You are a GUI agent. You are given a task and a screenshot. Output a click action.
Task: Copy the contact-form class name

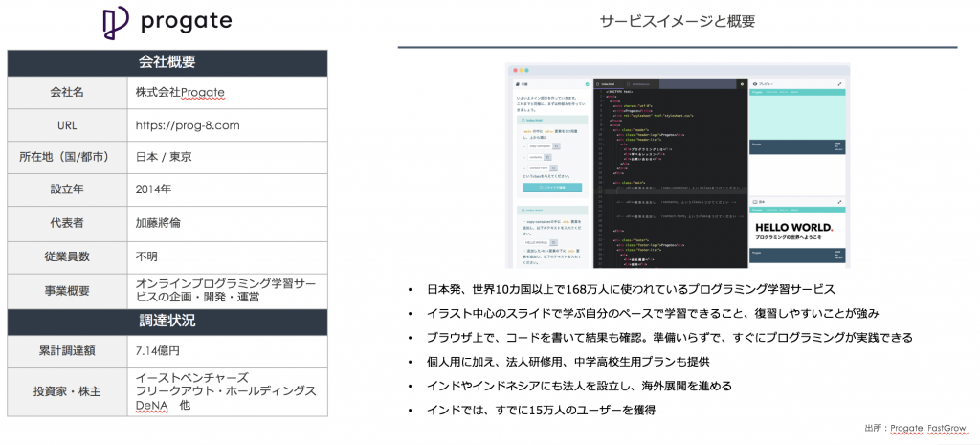pos(554,168)
